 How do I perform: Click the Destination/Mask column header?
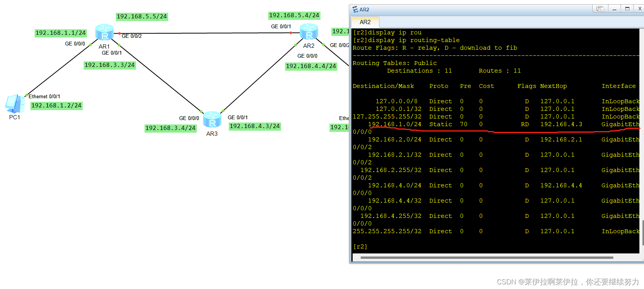pos(383,86)
